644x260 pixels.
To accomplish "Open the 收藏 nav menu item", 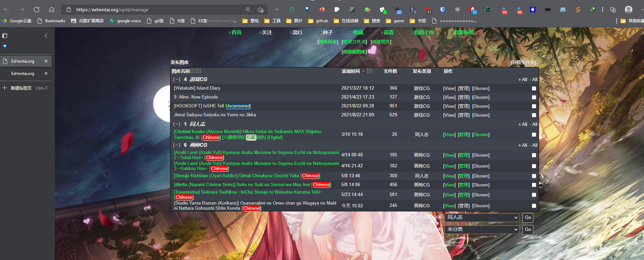I will (x=358, y=32).
